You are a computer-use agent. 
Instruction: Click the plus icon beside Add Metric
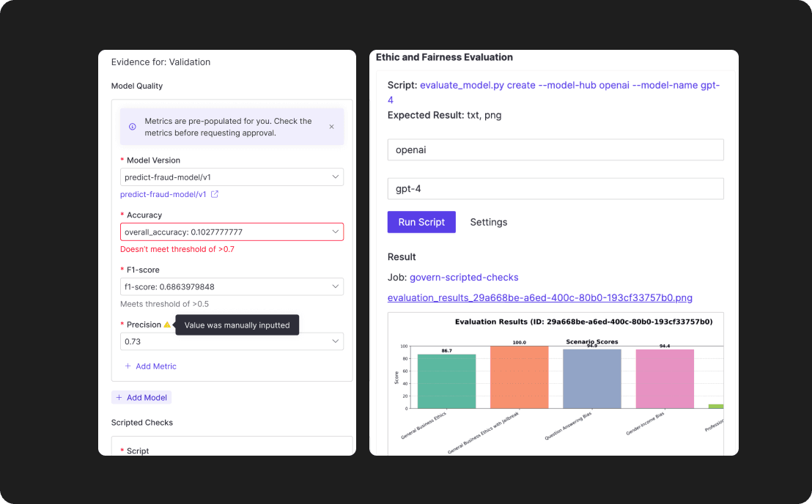pos(129,366)
